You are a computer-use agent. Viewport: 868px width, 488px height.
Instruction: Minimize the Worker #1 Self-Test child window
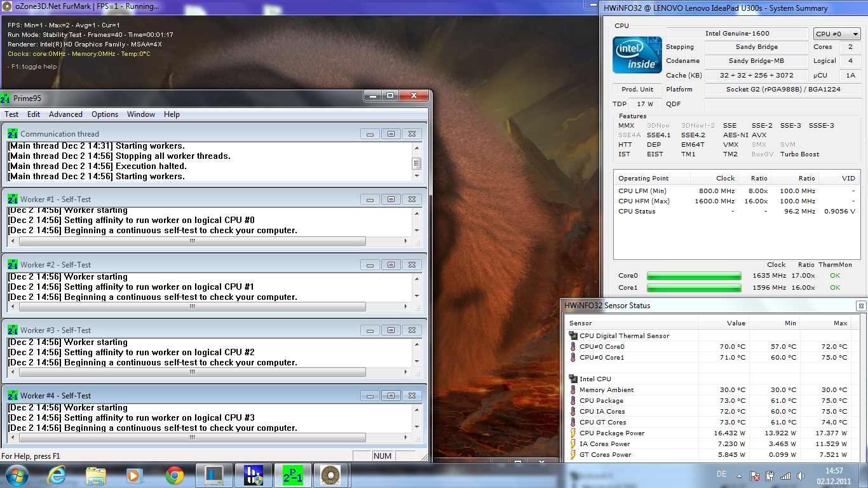pos(370,200)
